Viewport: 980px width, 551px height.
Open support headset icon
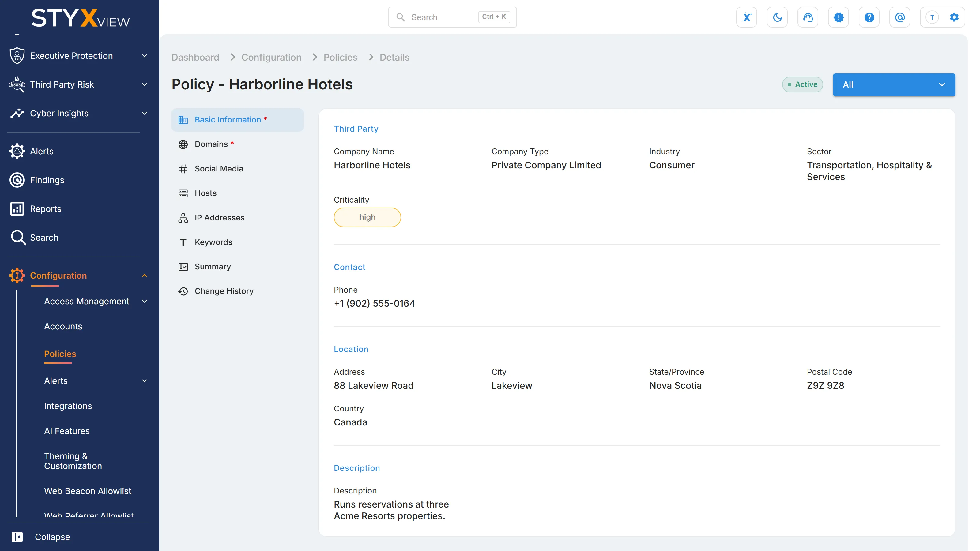point(808,17)
